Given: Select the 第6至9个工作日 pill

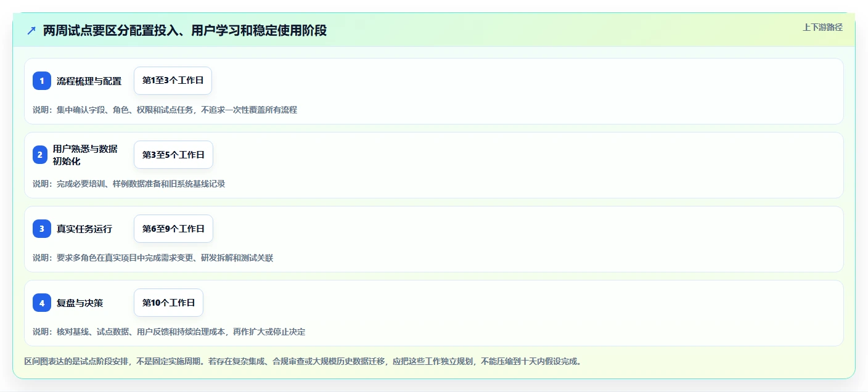Looking at the screenshot, I should (x=173, y=229).
